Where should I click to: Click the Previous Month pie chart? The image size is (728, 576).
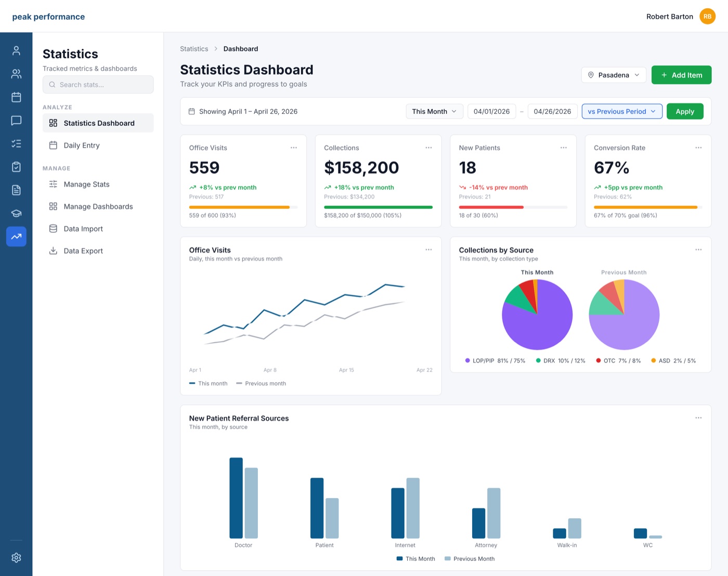(624, 315)
